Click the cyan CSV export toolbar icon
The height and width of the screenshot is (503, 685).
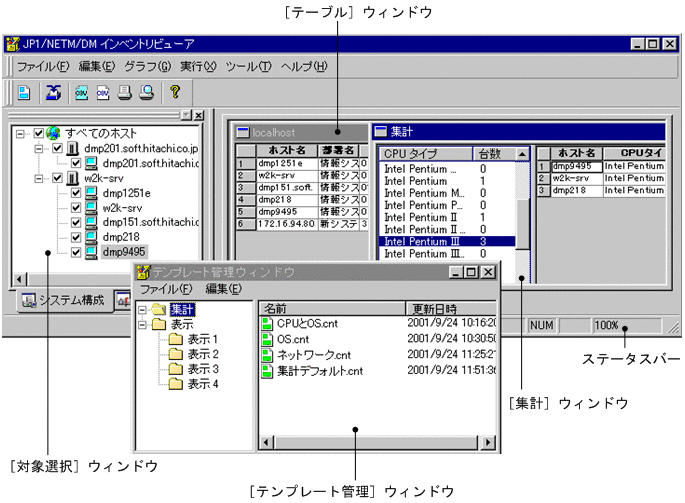coord(81,92)
